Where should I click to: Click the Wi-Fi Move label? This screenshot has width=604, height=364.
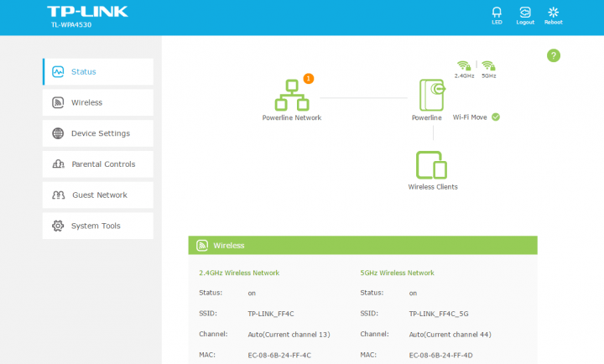tap(470, 117)
